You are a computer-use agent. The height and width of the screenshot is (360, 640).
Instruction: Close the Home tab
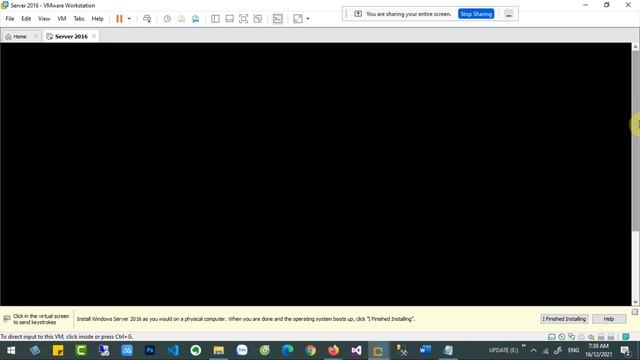coord(36,36)
